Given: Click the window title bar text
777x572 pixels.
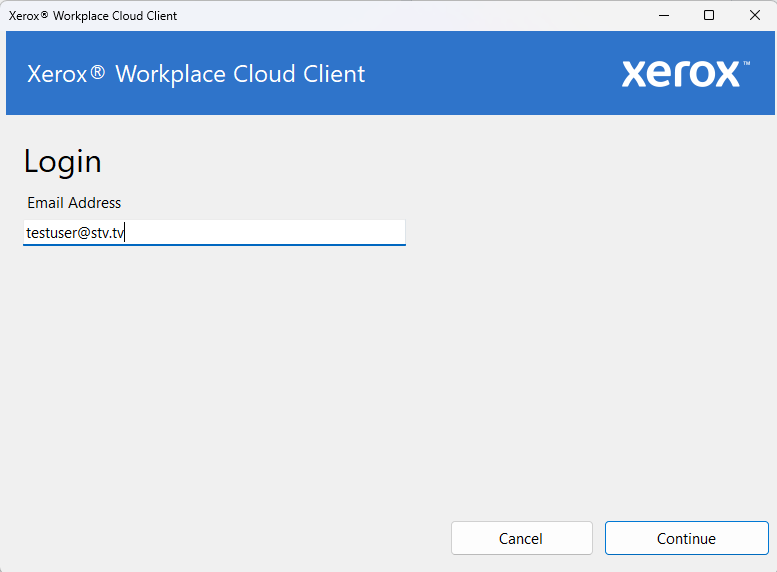Looking at the screenshot, I should pos(93,16).
